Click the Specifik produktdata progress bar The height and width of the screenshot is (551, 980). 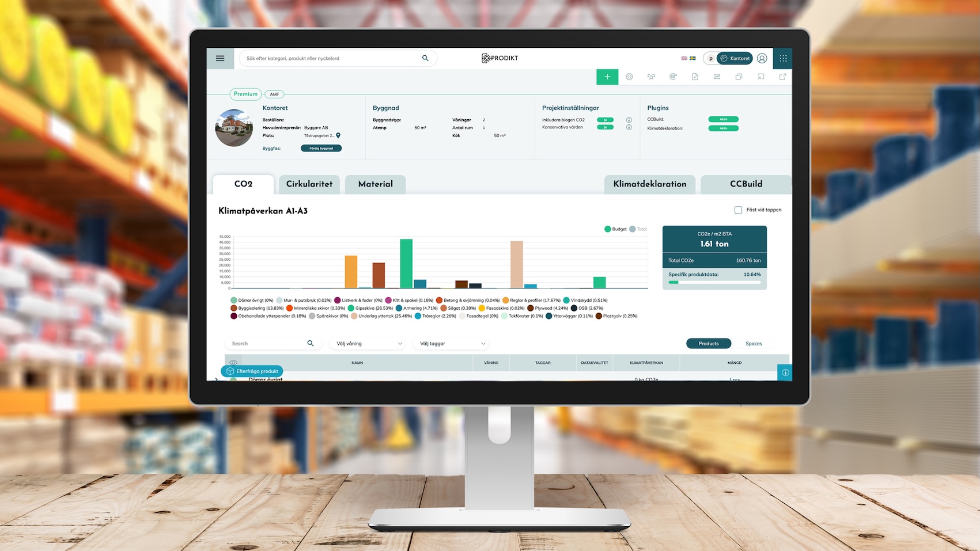tap(714, 282)
